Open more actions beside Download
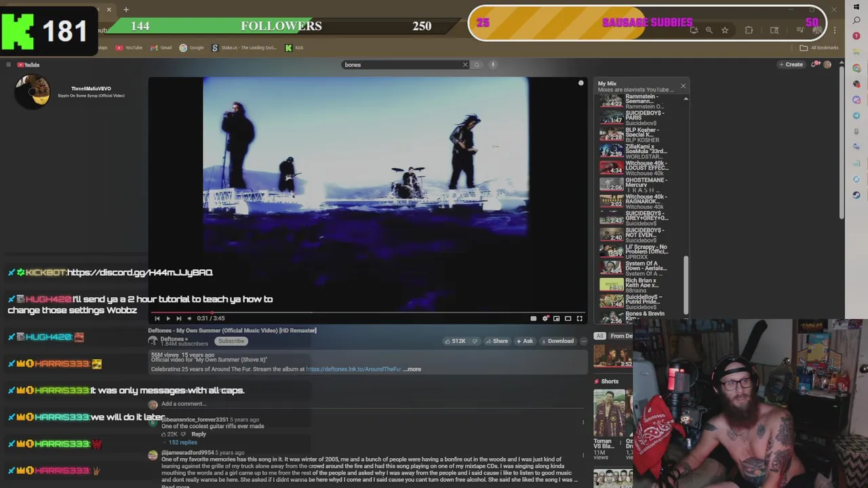868x488 pixels. 583,341
